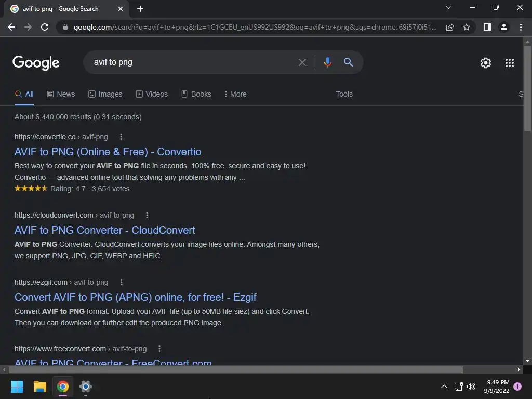Image resolution: width=532 pixels, height=399 pixels.
Task: Open tab search chevron
Action: tap(448, 7)
